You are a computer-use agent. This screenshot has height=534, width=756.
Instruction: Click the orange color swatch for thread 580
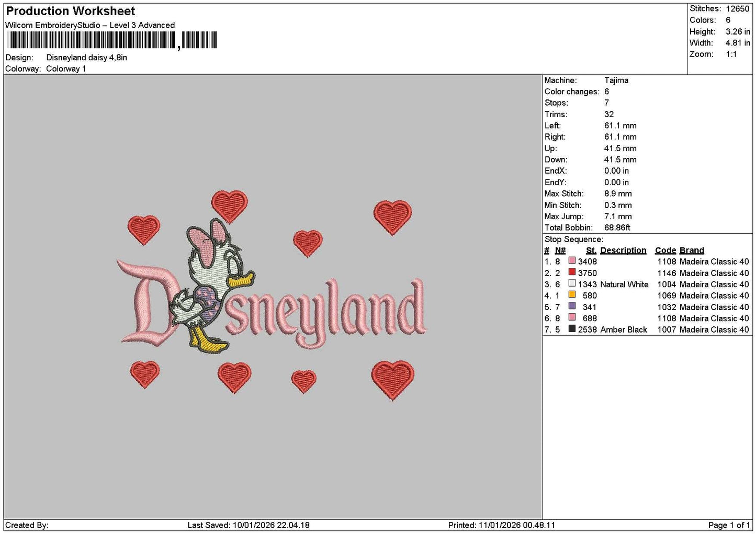572,294
